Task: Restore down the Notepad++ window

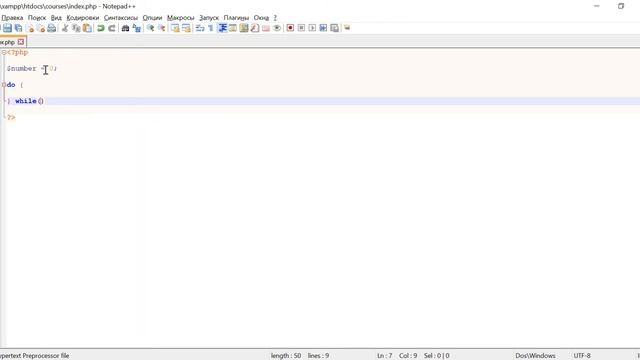Action: pos(621,6)
